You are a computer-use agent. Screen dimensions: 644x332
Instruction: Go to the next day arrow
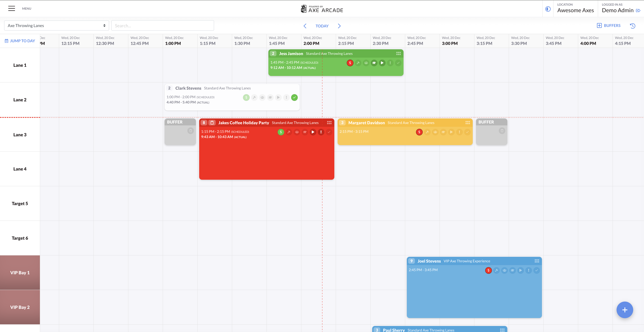pyautogui.click(x=339, y=26)
